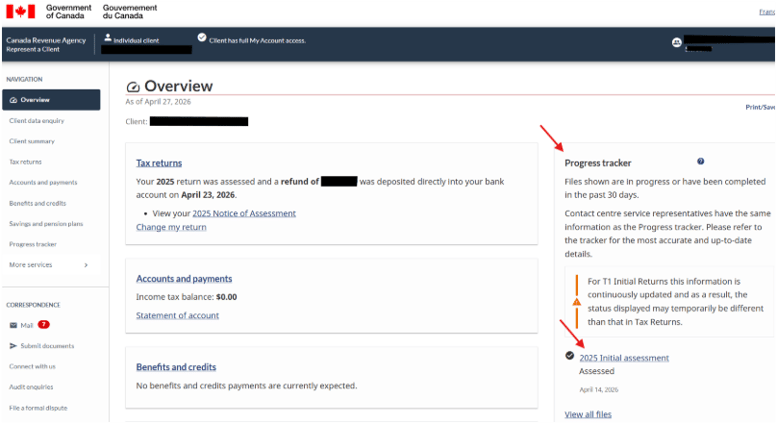Click the Progress tracker help question mark icon
Image resolution: width=777 pixels, height=424 pixels.
701,161
